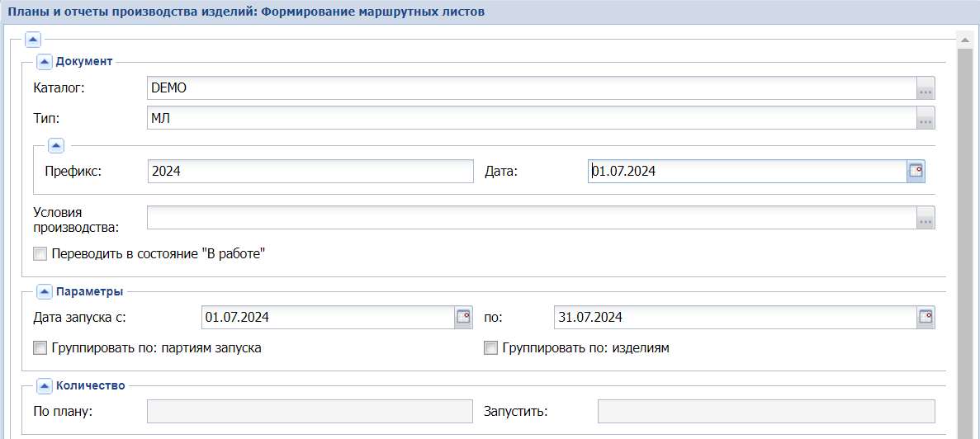Open calendar for Дата запуска с field

click(464, 317)
